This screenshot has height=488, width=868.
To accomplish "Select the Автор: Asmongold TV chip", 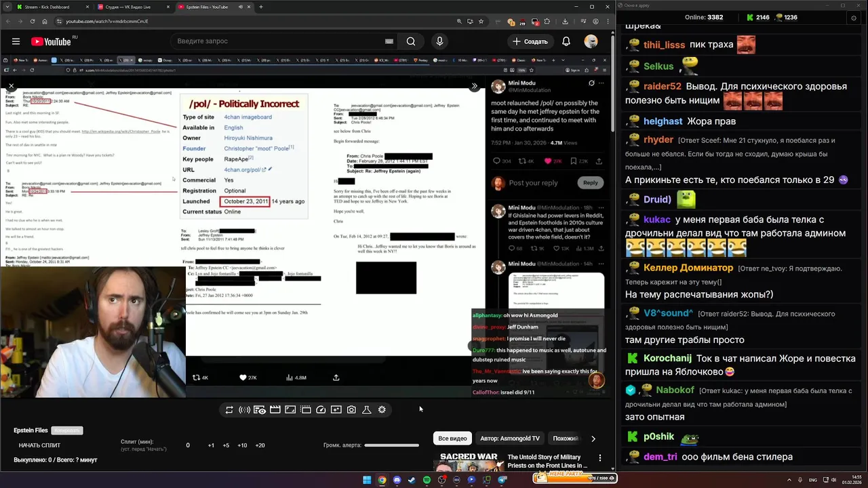I will point(510,439).
